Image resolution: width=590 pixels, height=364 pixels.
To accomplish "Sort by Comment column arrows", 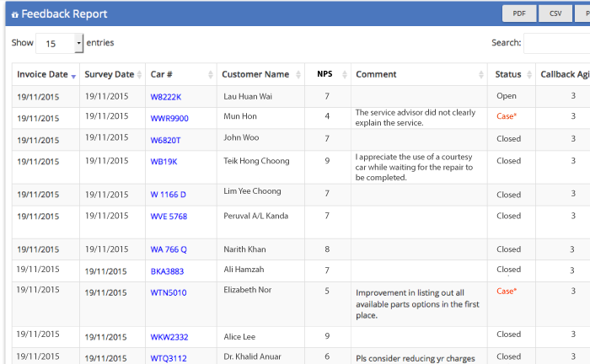I will [x=481, y=74].
